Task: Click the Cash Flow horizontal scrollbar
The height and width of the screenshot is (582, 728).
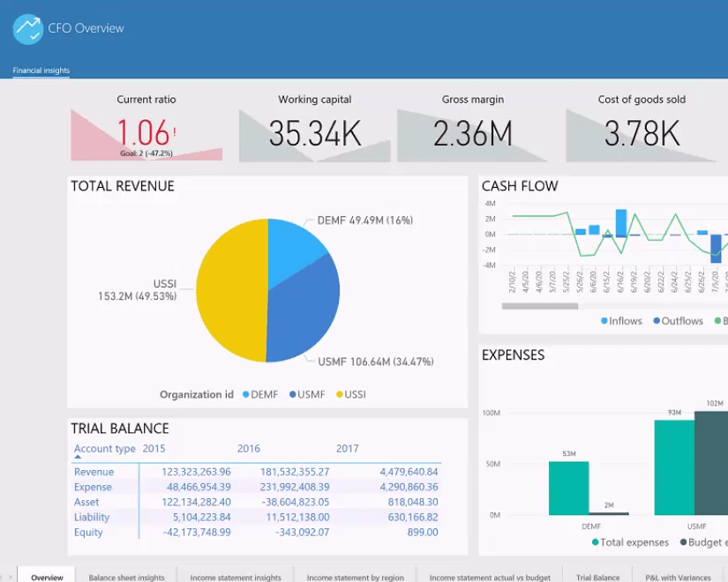Action: point(539,304)
